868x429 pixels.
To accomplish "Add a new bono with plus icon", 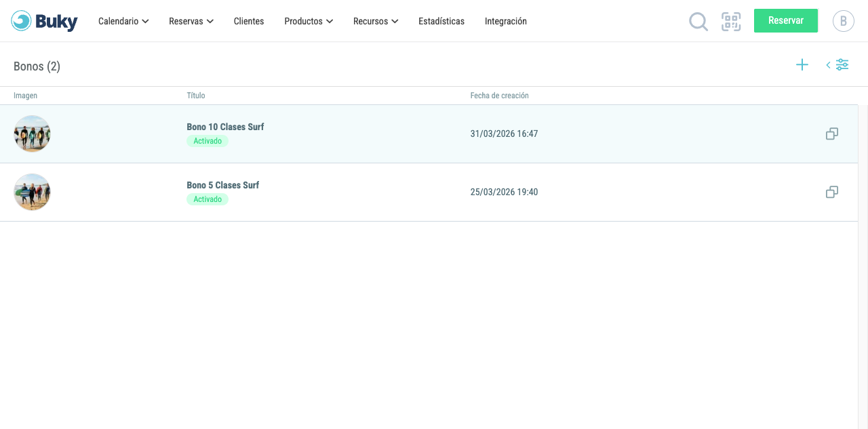I will click(x=802, y=65).
